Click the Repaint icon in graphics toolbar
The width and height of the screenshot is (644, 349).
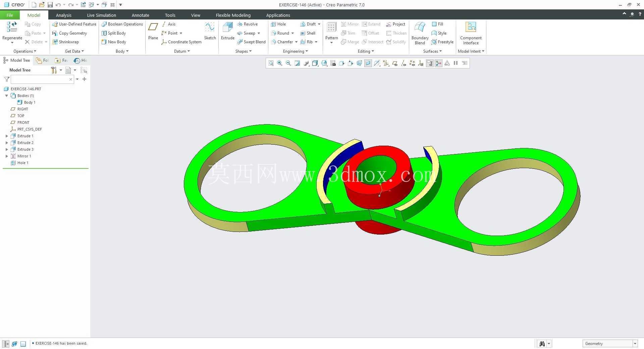tap(297, 63)
